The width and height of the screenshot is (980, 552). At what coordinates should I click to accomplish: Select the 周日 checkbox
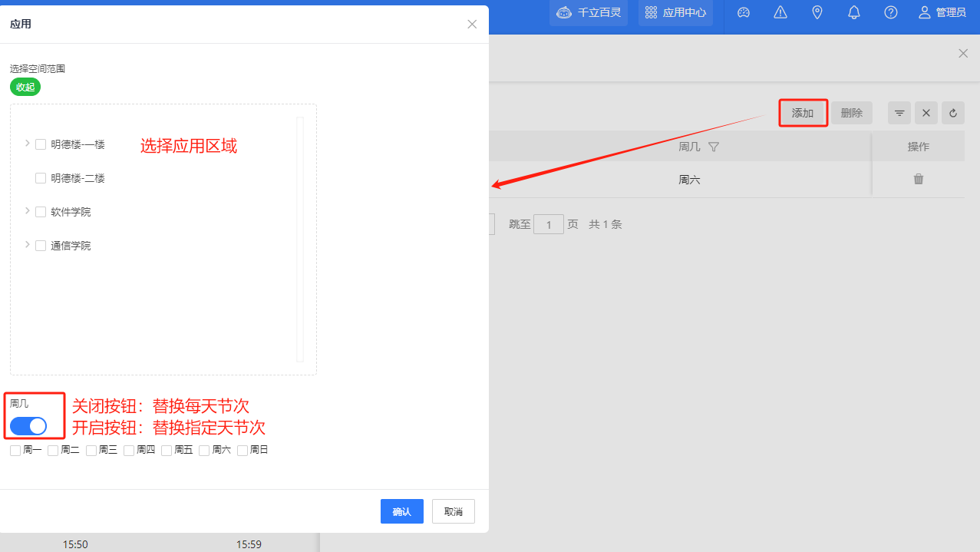click(x=243, y=451)
